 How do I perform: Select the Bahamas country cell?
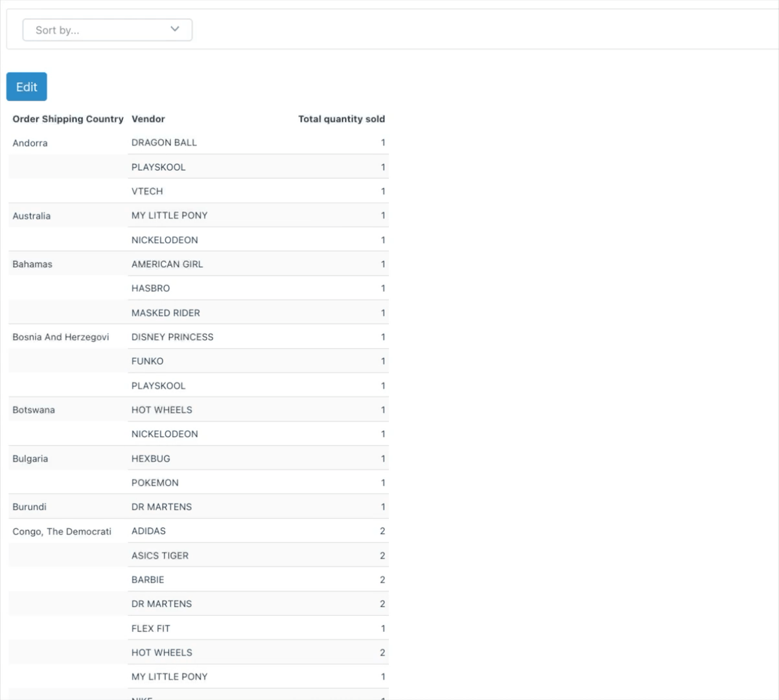32,264
